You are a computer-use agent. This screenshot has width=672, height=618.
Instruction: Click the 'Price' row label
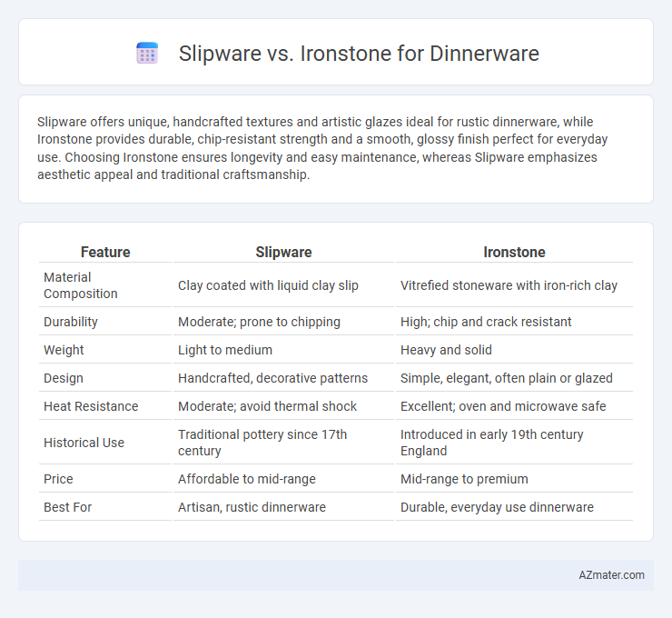click(58, 479)
